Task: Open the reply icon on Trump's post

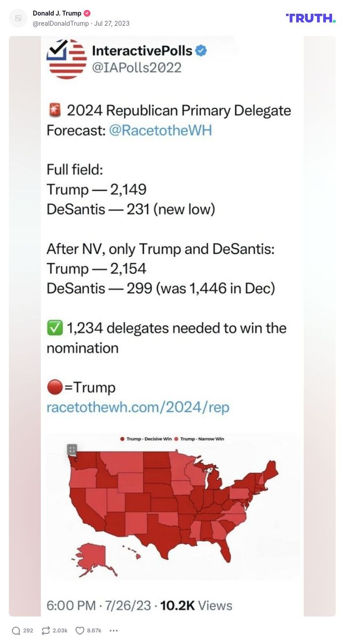Action: point(16,630)
